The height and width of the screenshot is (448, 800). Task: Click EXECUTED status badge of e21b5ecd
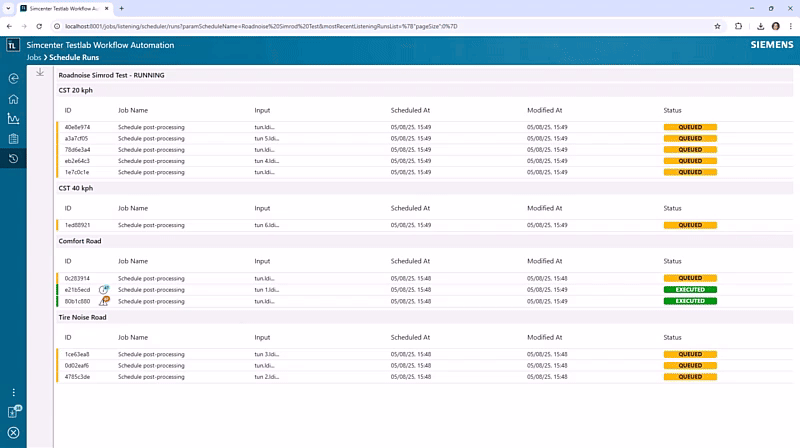coord(690,289)
